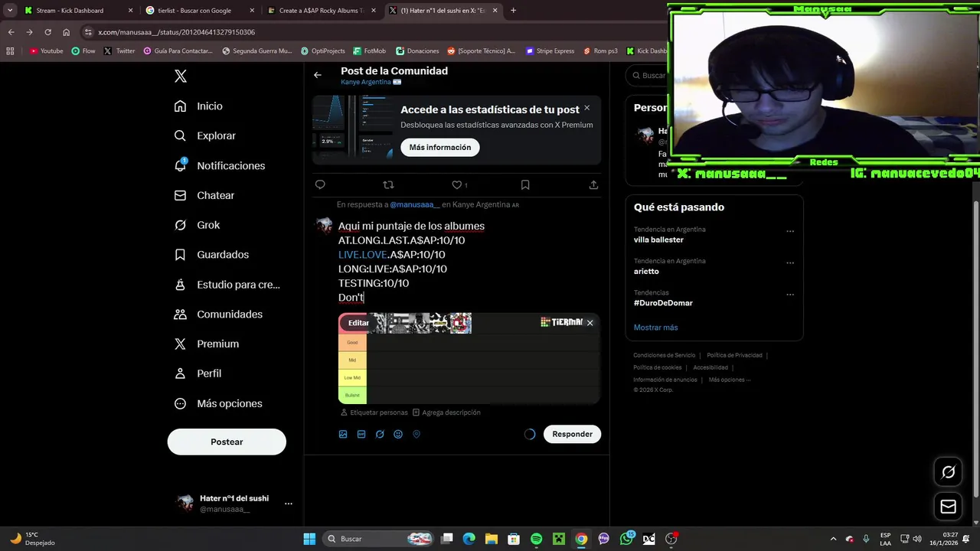Click the Responder button
The height and width of the screenshot is (551, 980).
point(573,434)
